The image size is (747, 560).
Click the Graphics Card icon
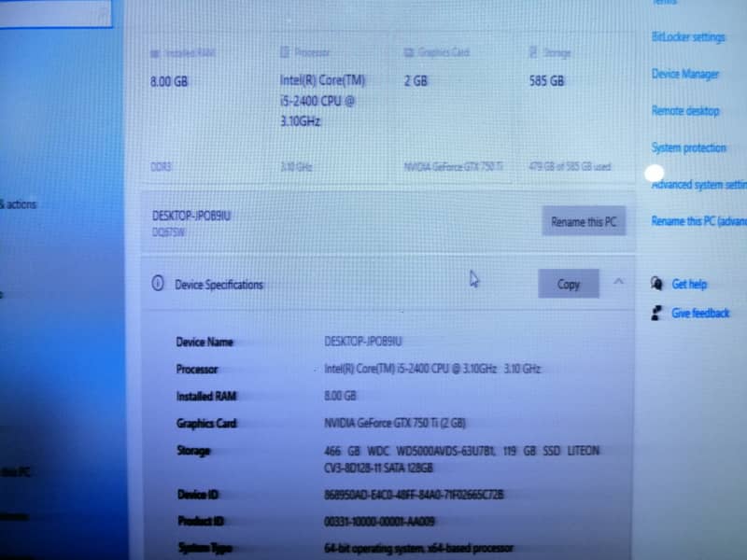click(x=409, y=52)
